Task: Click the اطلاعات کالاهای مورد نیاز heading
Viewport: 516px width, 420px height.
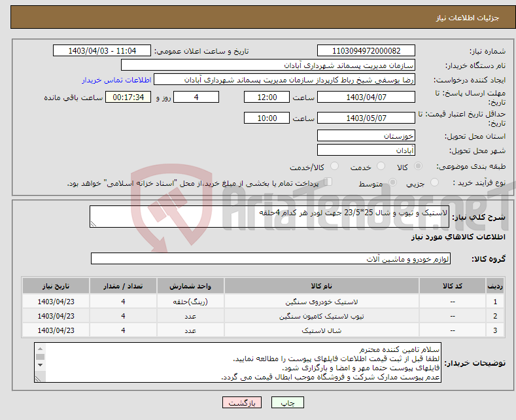Action: pyautogui.click(x=458, y=237)
